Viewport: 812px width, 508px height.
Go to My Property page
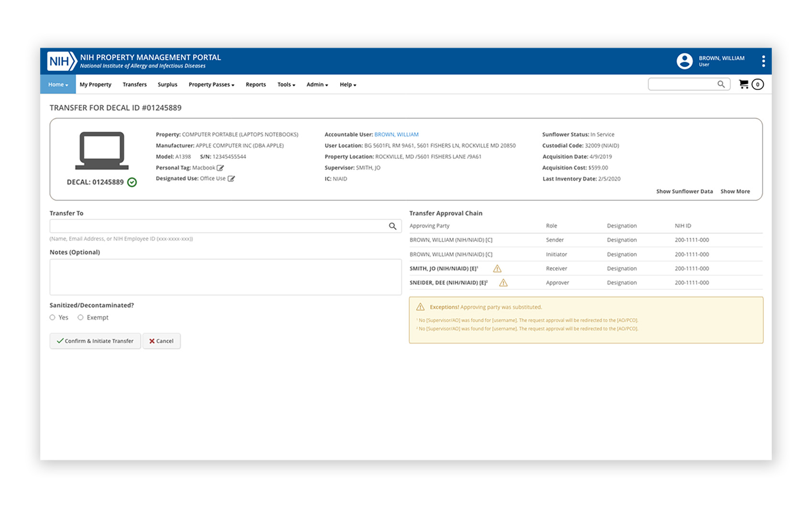click(96, 85)
